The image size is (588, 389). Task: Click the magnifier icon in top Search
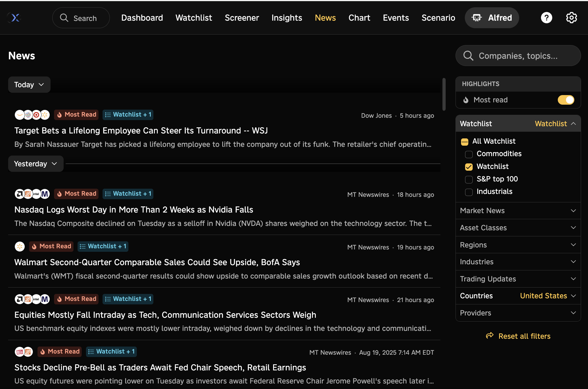point(64,18)
